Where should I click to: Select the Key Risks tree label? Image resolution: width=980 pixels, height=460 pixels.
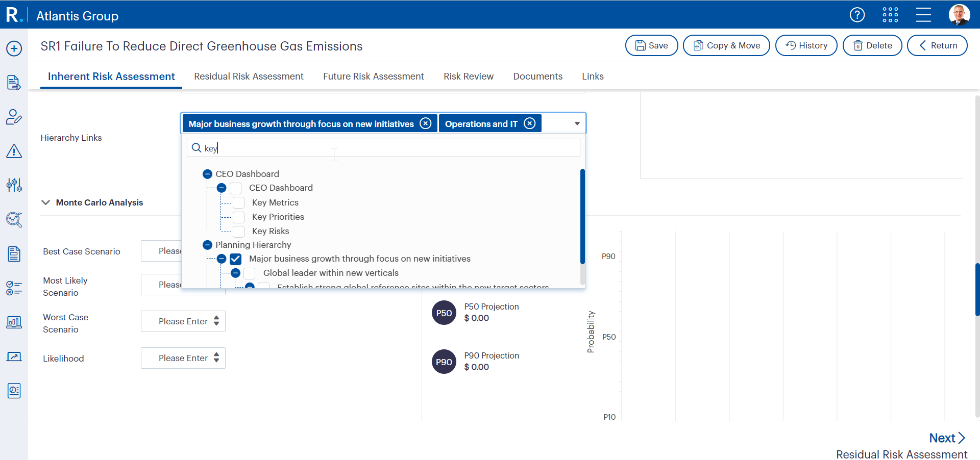[x=271, y=231]
